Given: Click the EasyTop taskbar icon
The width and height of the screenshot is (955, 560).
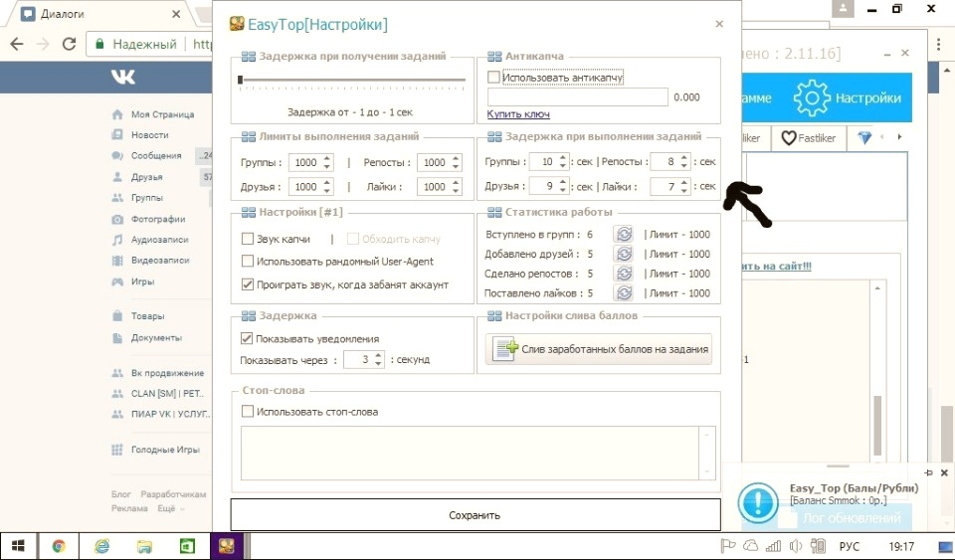Looking at the screenshot, I should [227, 546].
